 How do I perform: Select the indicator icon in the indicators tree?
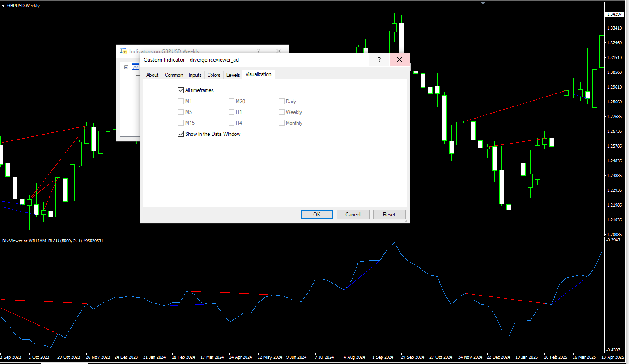click(136, 67)
